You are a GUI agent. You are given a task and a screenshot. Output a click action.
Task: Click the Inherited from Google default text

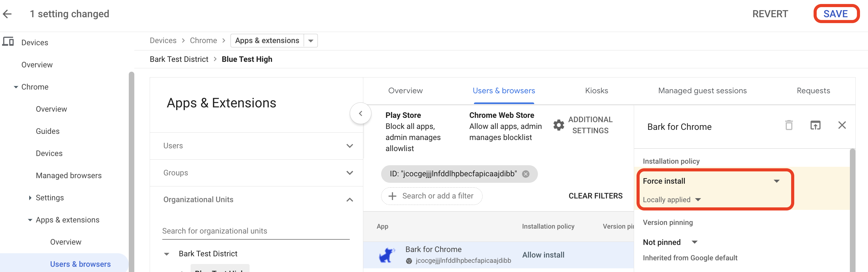(690, 258)
